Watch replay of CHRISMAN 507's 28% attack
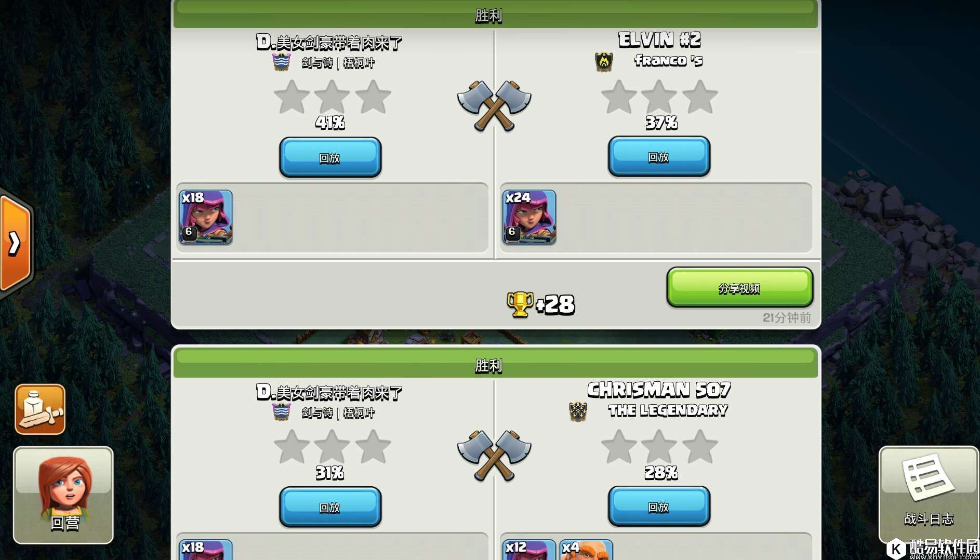Viewport: 980px width, 560px height. [x=659, y=506]
